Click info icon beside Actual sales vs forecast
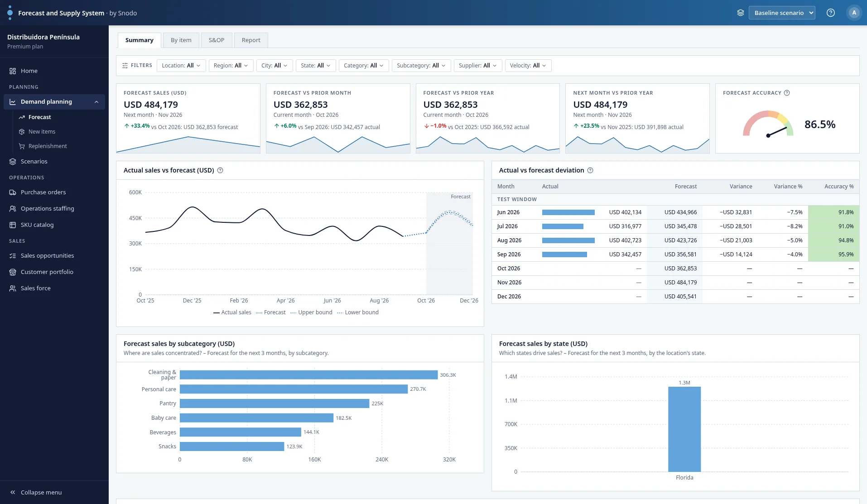Viewport: 867px width, 504px height. 220,170
